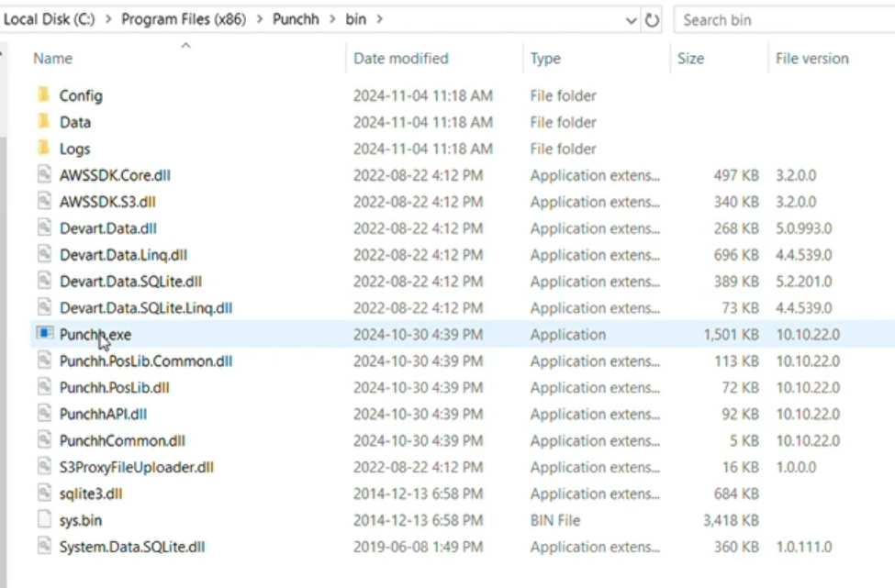895x588 pixels.
Task: Select PunchhAPI.dll file name
Action: pyautogui.click(x=104, y=414)
